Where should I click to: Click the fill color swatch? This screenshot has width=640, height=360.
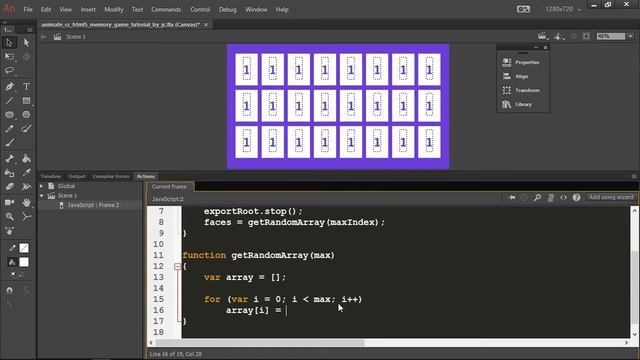click(24, 262)
